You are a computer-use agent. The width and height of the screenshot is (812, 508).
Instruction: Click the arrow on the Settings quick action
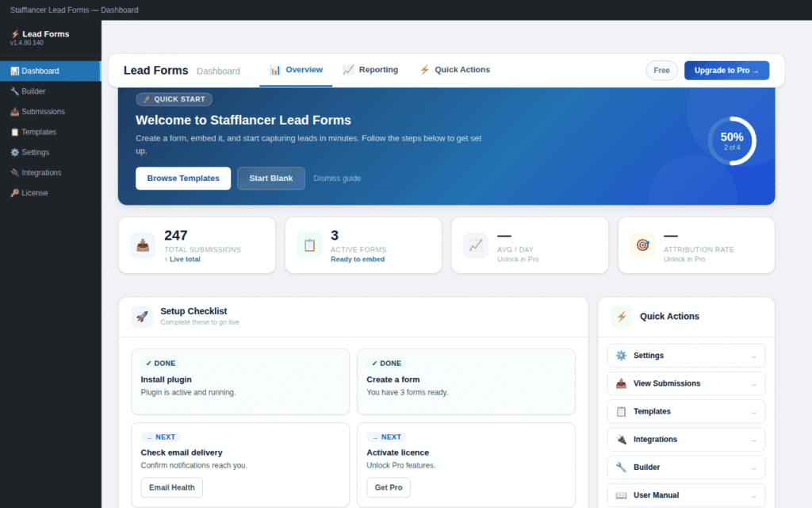tap(753, 356)
